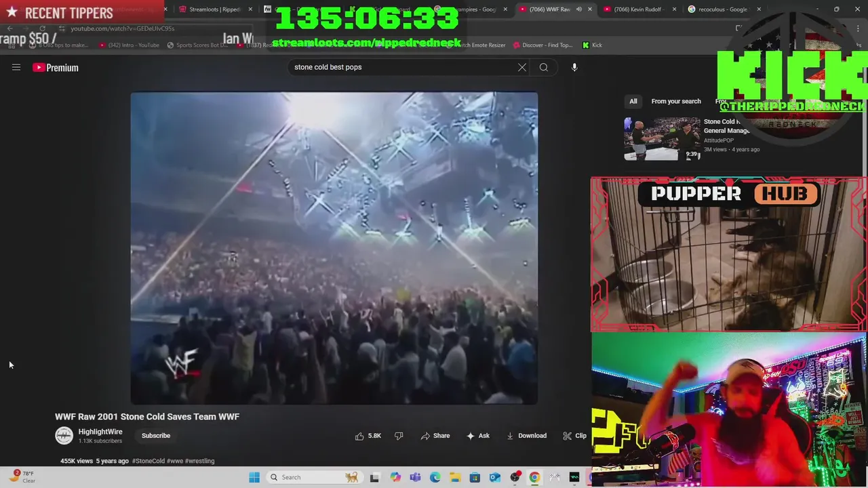
Task: Open the Kick bookmark
Action: pyautogui.click(x=592, y=45)
